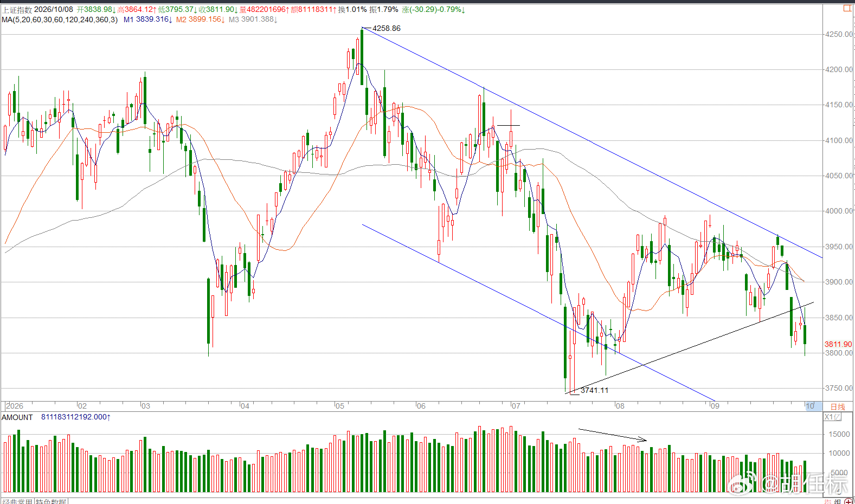Click the 3741.11 low price label

coord(594,390)
